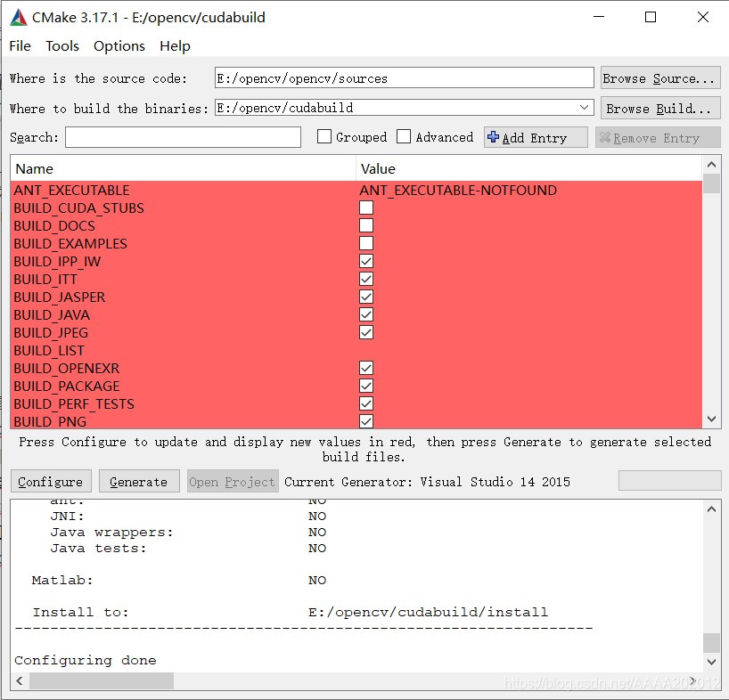
Task: Uncheck the BUILD_OPENEXR checkbox
Action: pyautogui.click(x=366, y=368)
